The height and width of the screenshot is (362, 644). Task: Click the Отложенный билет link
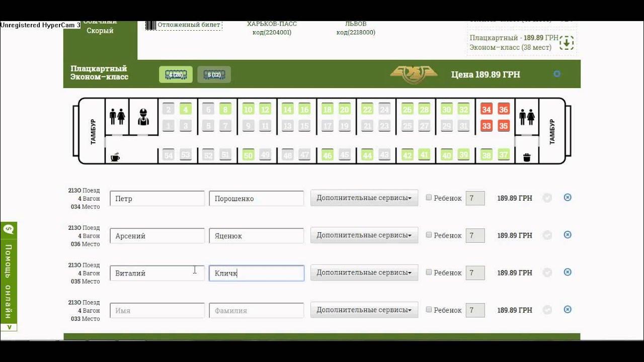click(189, 25)
